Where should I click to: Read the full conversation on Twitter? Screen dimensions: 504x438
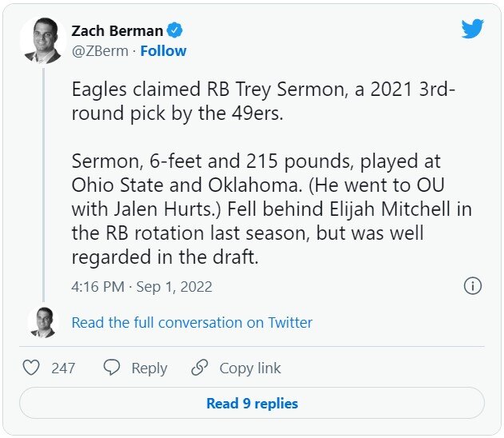(192, 323)
